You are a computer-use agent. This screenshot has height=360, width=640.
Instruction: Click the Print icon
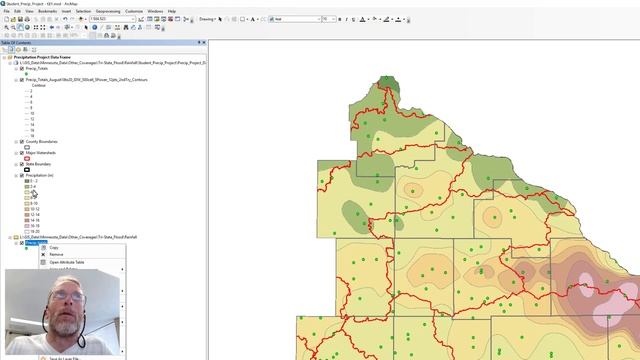(27, 19)
